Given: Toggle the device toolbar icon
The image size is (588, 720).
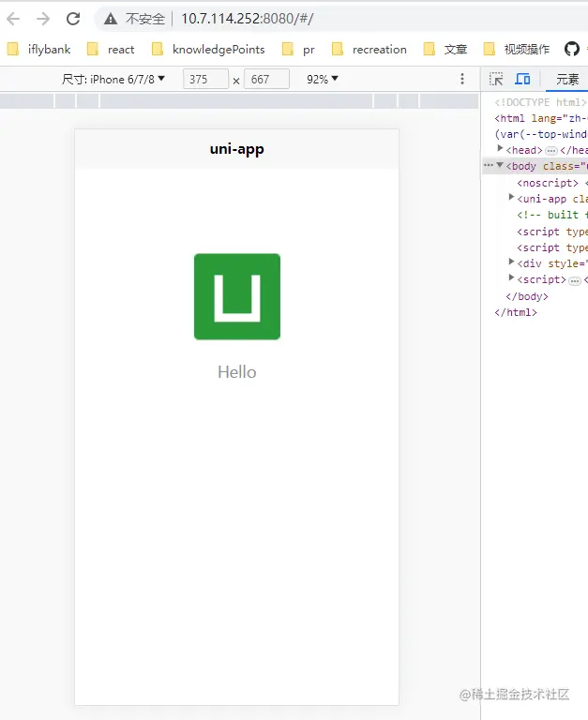Looking at the screenshot, I should coord(522,79).
